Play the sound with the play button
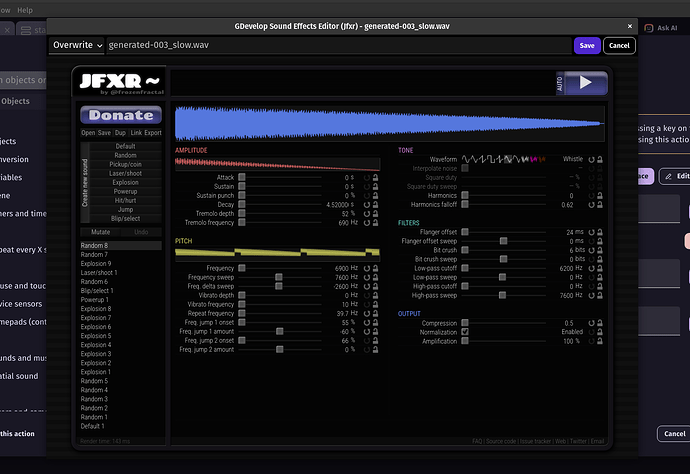The width and height of the screenshot is (690, 474). [x=587, y=84]
